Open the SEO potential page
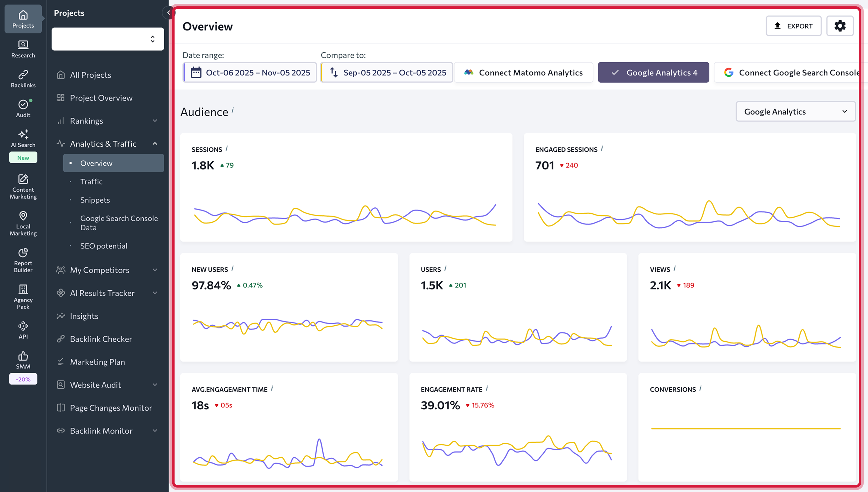 (104, 246)
